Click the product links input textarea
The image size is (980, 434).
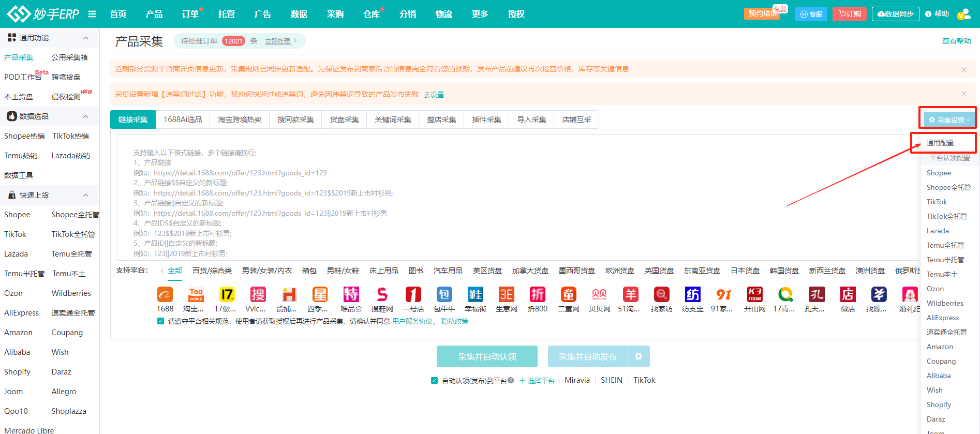point(517,198)
